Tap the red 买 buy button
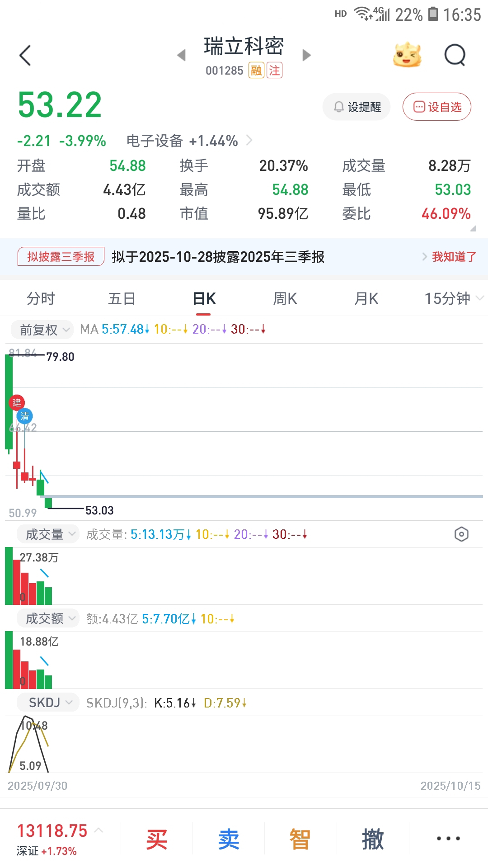The height and width of the screenshot is (868, 488). pyautogui.click(x=157, y=839)
